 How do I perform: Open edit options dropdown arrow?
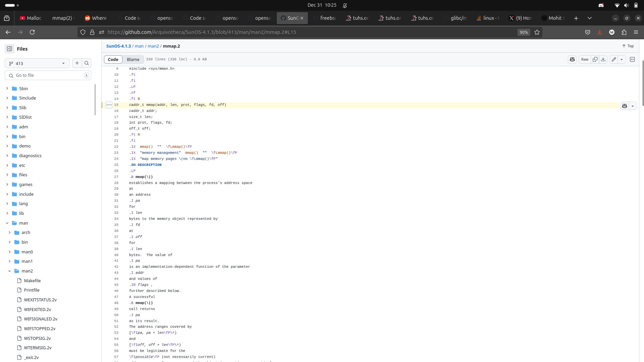point(622,59)
